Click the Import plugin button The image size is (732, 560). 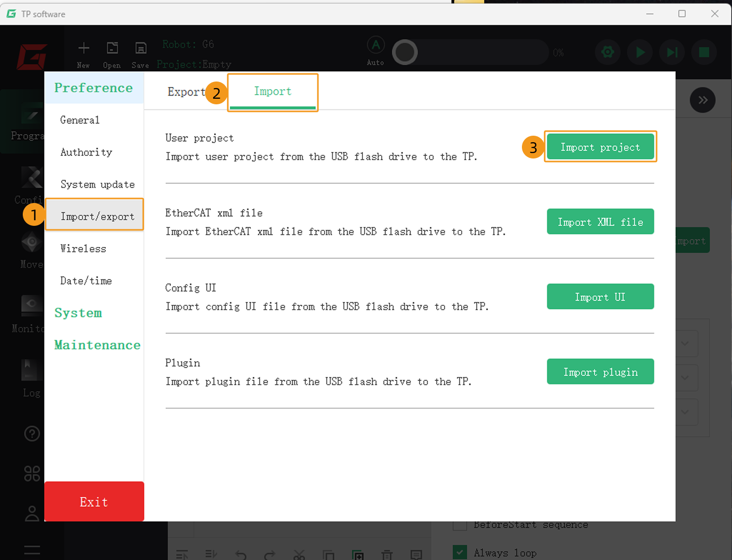[600, 372]
